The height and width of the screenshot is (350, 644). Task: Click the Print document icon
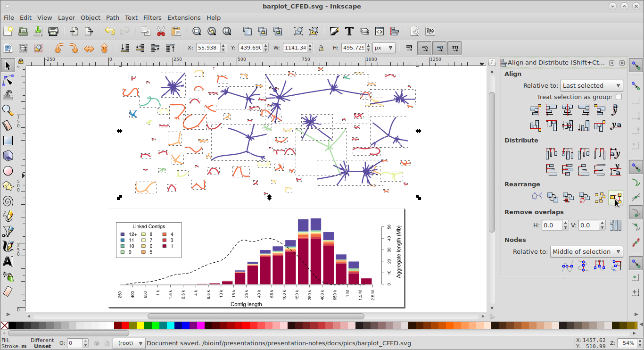point(53,32)
